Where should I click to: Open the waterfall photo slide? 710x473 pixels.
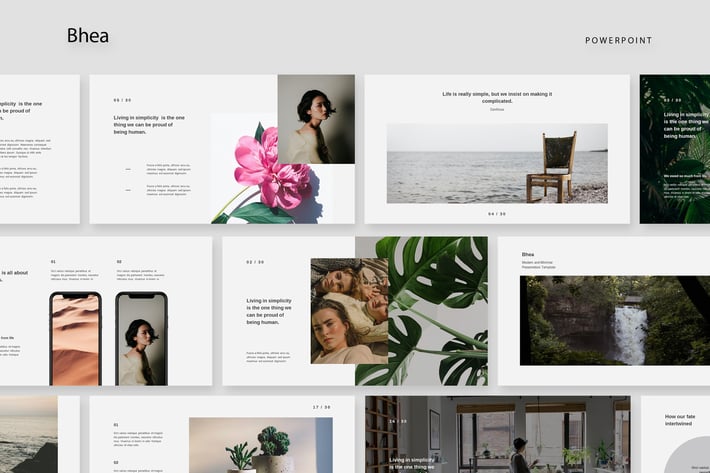[604, 311]
